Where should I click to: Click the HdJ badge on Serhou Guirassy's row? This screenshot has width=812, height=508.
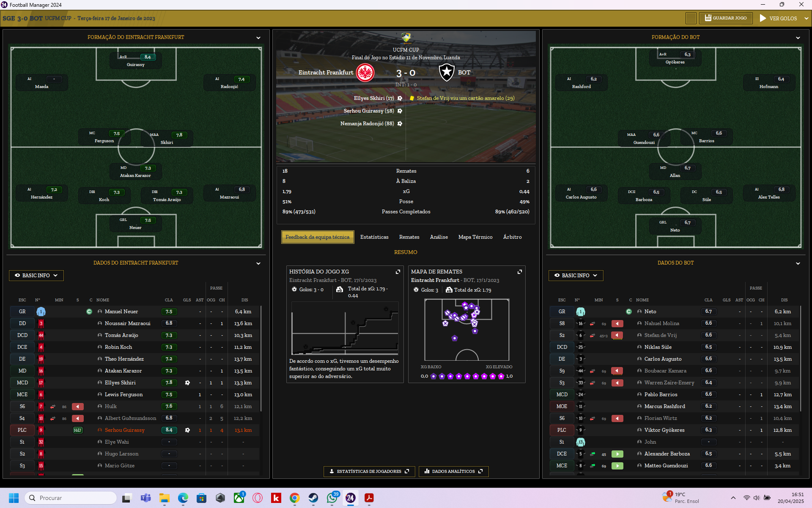pos(77,430)
